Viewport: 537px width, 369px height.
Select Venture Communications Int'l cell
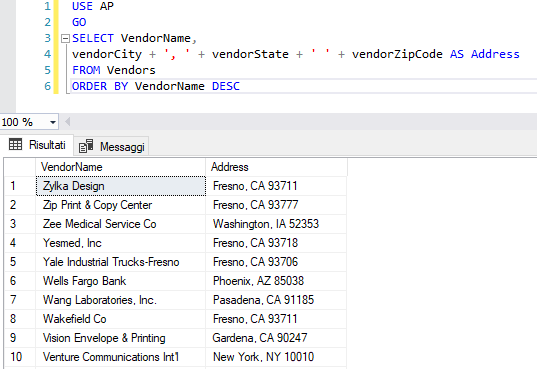pos(121,357)
